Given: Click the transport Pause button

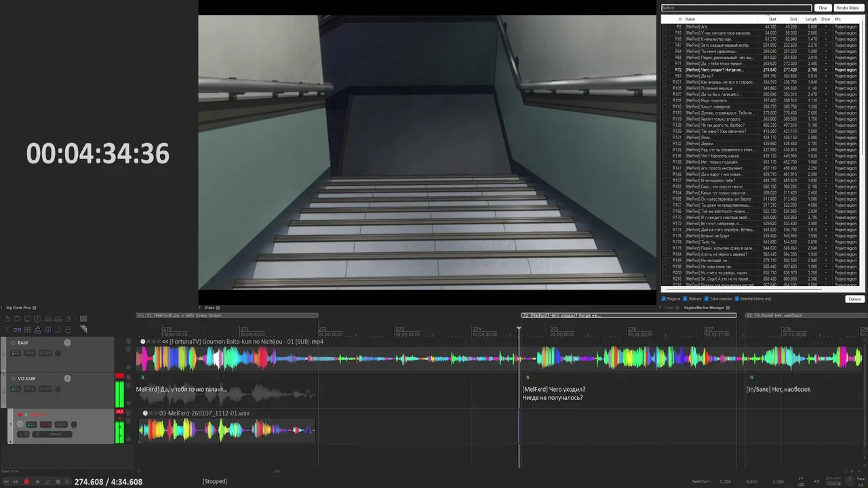Looking at the screenshot, I should pyautogui.click(x=67, y=482).
